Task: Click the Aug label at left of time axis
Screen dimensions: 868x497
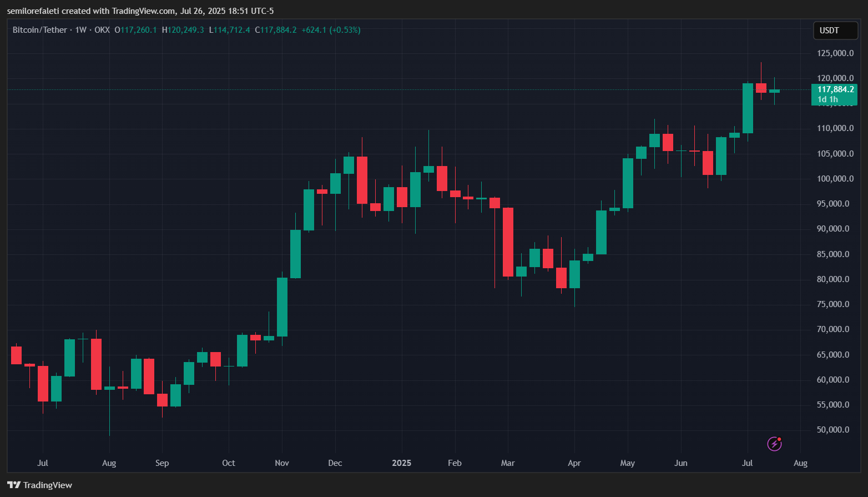Action: pyautogui.click(x=109, y=463)
